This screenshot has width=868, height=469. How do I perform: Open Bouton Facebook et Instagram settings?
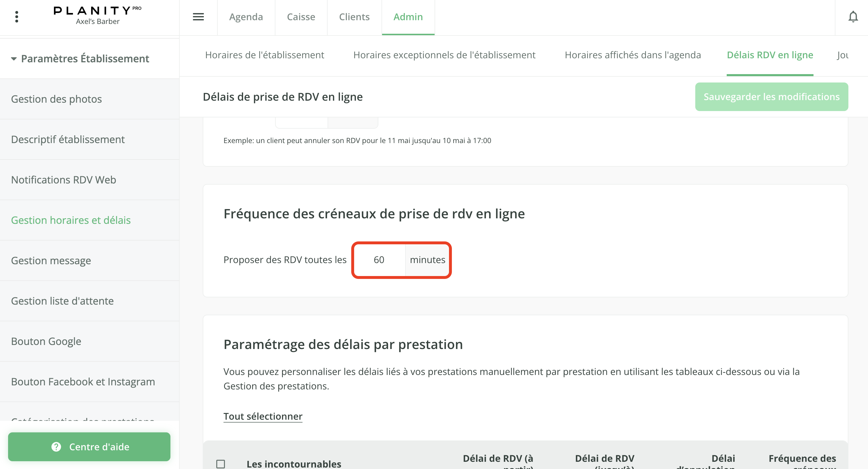(83, 382)
